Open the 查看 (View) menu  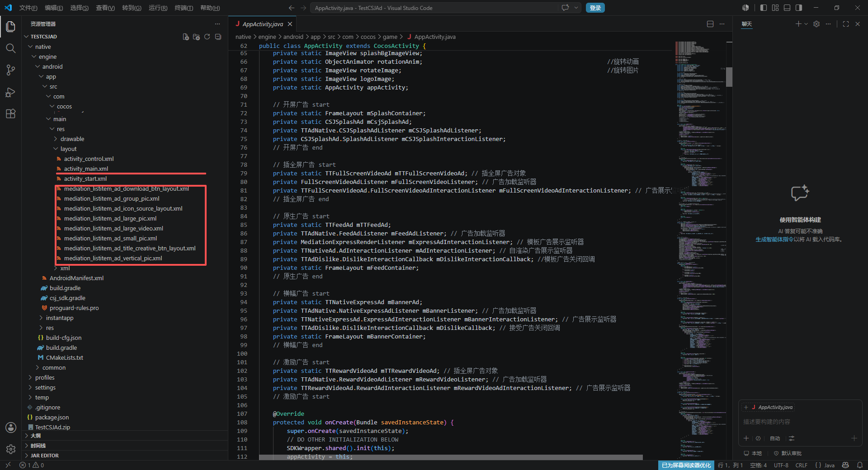(x=105, y=8)
